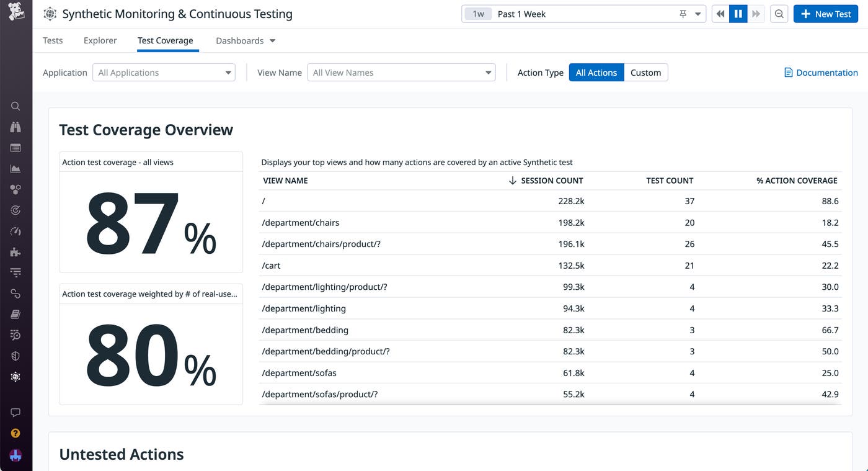Zoom out the time range
The height and width of the screenshot is (471, 868).
point(779,14)
